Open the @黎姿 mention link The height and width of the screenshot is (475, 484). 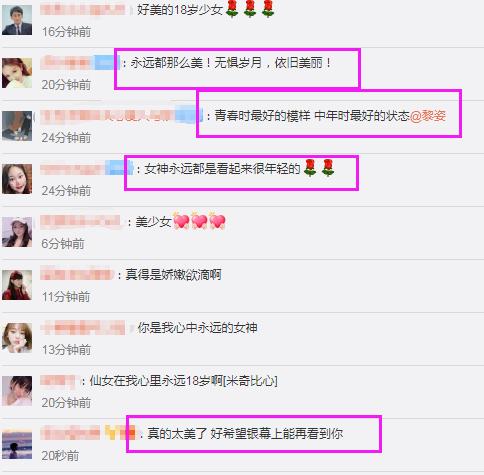point(428,116)
